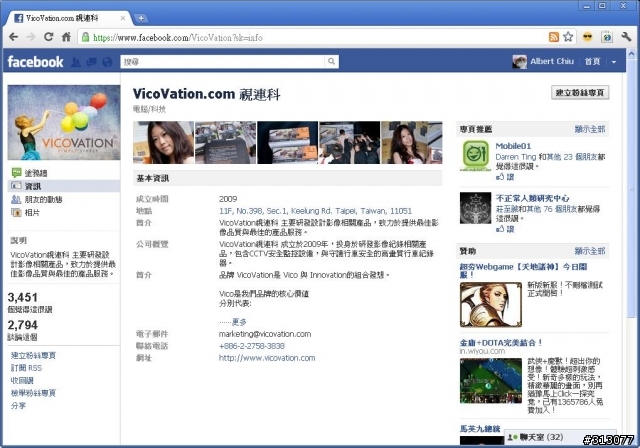Click the VicoVation page profile picture

[x=64, y=122]
